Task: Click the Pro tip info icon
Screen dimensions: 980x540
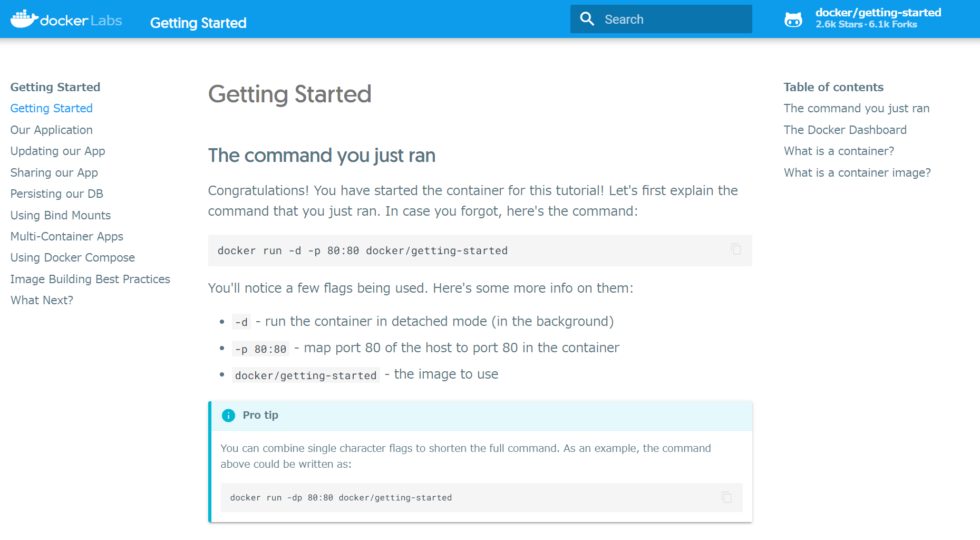Action: [228, 416]
